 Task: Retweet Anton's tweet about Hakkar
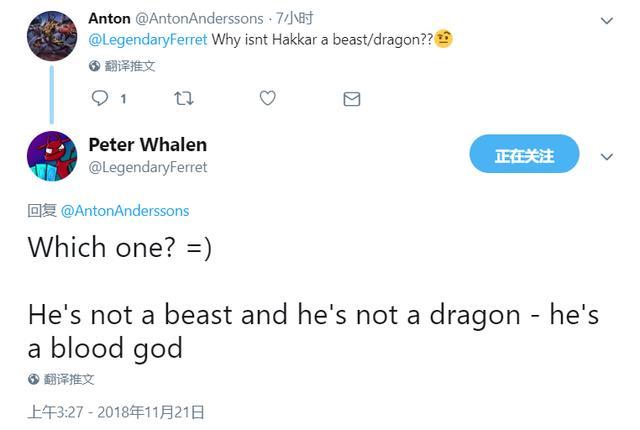184,98
